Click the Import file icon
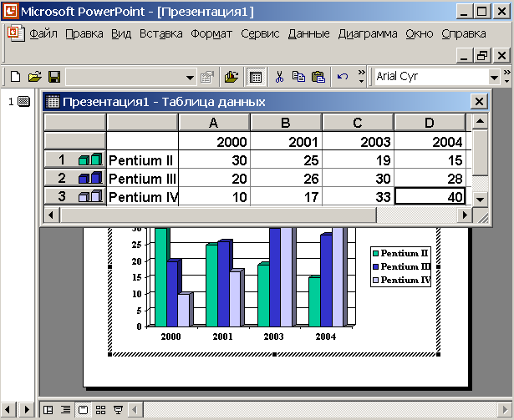The width and height of the screenshot is (514, 420). click(x=232, y=77)
